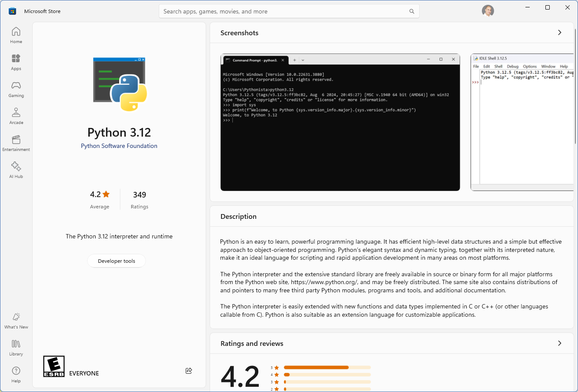The image size is (578, 392).
Task: Expand the Screenshots section chevron
Action: click(559, 33)
